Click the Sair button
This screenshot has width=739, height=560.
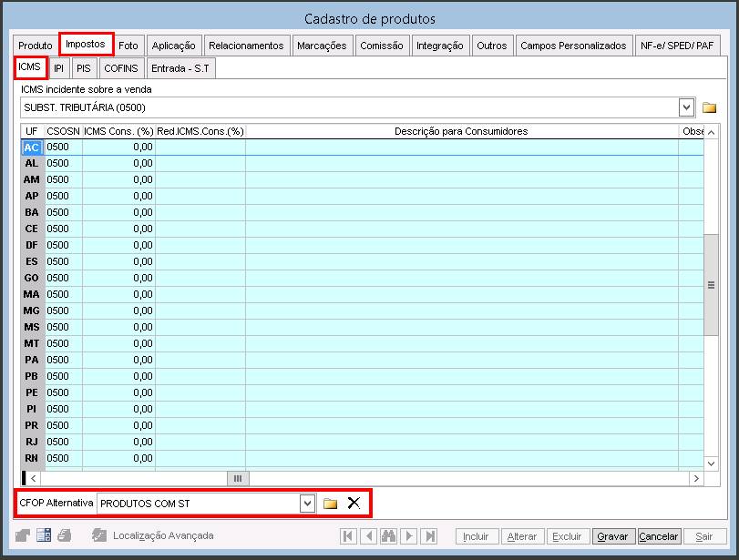coord(703,536)
